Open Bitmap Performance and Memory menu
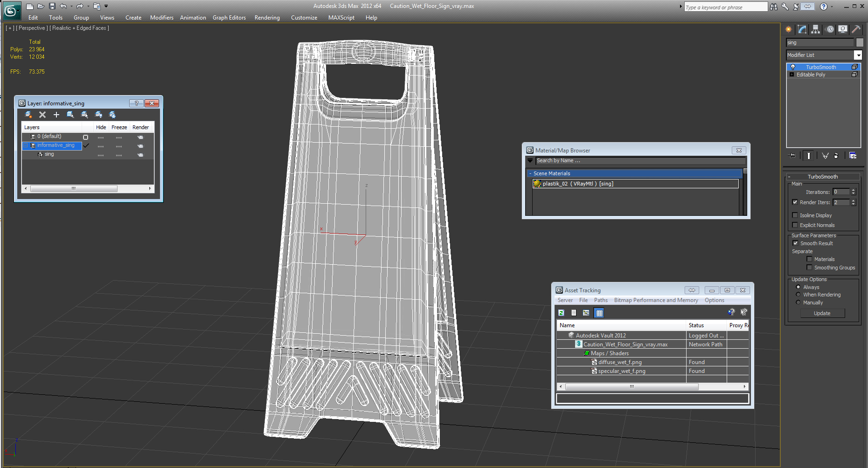The width and height of the screenshot is (868, 468). 656,300
